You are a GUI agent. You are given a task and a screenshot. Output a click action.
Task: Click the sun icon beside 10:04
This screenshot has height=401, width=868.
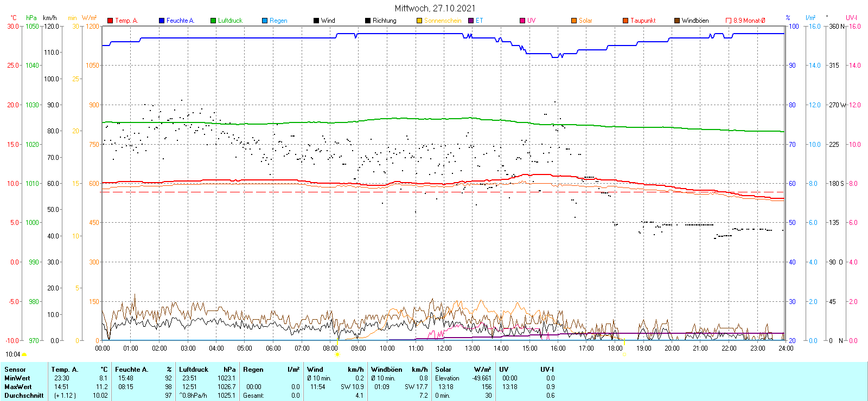(24, 354)
